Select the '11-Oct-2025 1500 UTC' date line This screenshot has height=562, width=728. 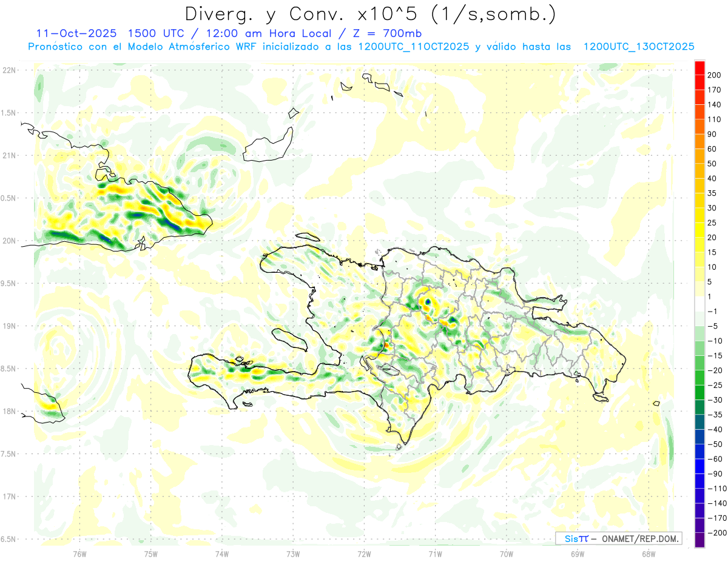pos(113,33)
